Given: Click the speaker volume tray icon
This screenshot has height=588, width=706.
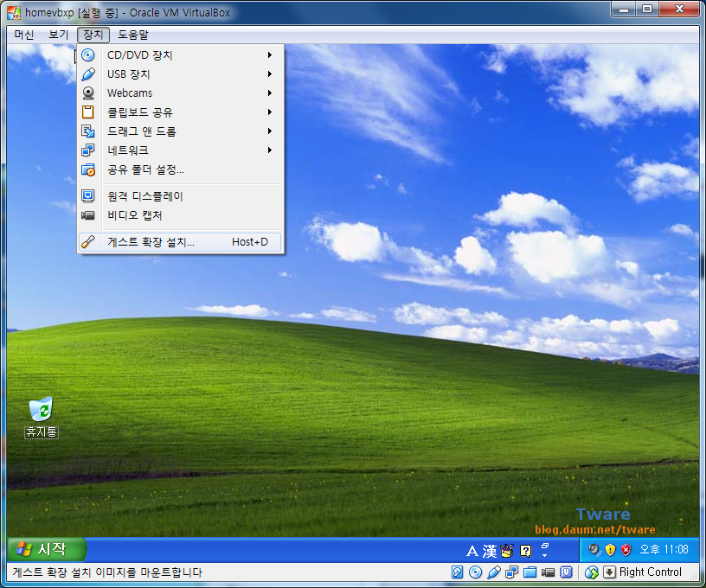Looking at the screenshot, I should pyautogui.click(x=594, y=549).
